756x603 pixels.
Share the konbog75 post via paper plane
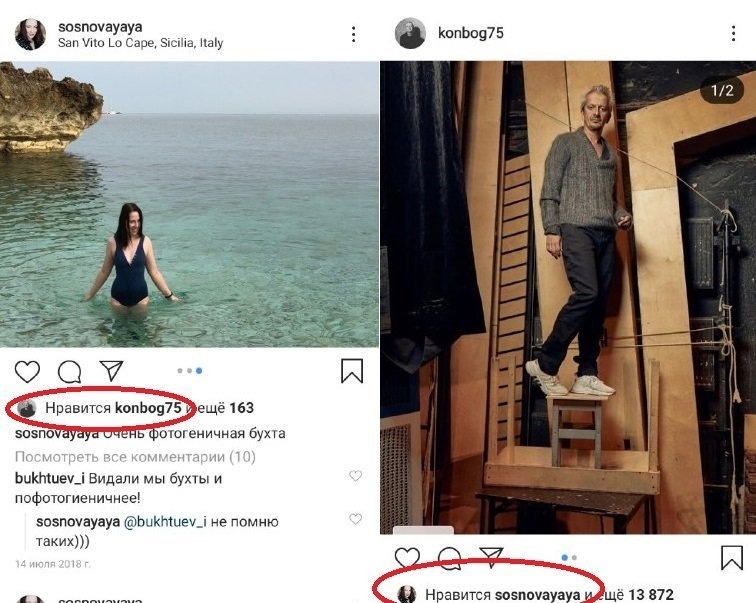tap(490, 557)
